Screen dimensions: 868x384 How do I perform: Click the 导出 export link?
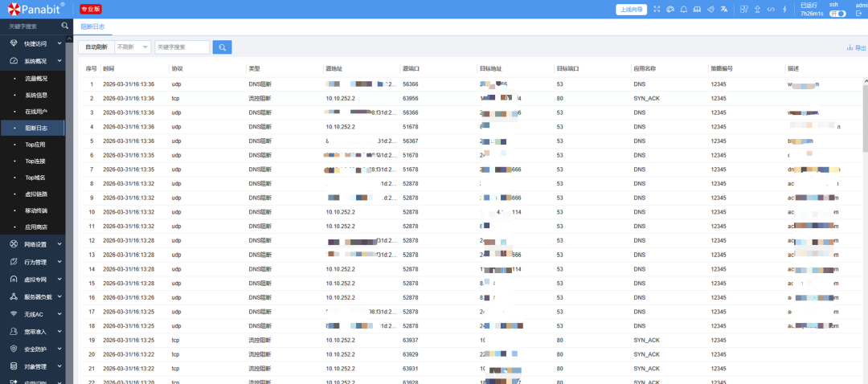pyautogui.click(x=857, y=47)
